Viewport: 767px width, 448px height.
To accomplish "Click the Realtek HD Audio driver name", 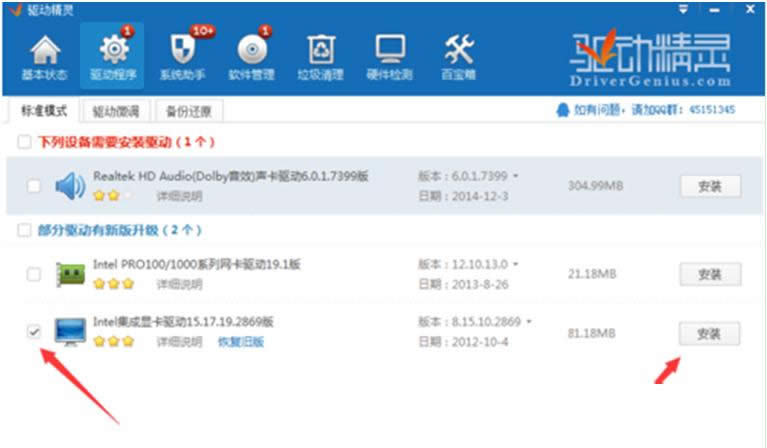I will (x=231, y=176).
